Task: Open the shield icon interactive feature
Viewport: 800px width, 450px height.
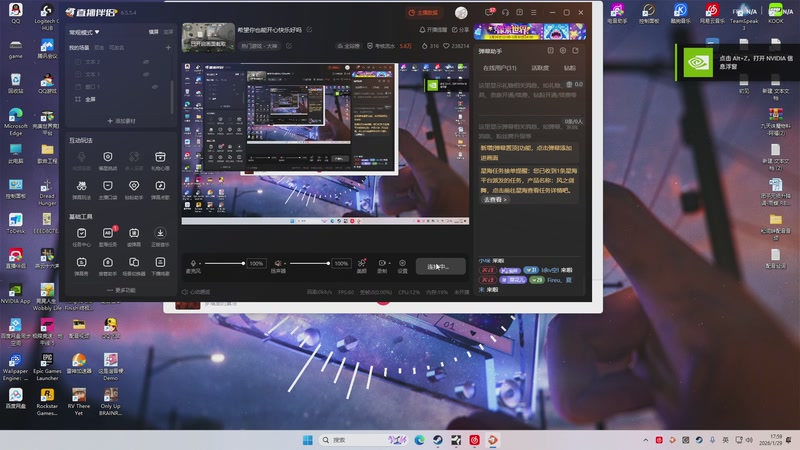Action: (x=108, y=160)
